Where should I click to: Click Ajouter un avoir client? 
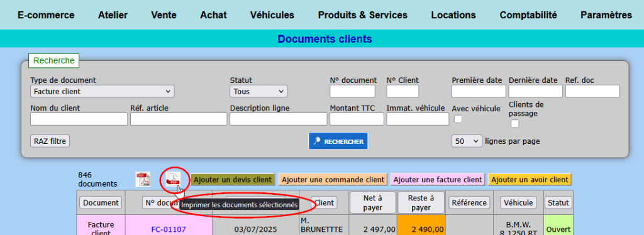point(530,180)
